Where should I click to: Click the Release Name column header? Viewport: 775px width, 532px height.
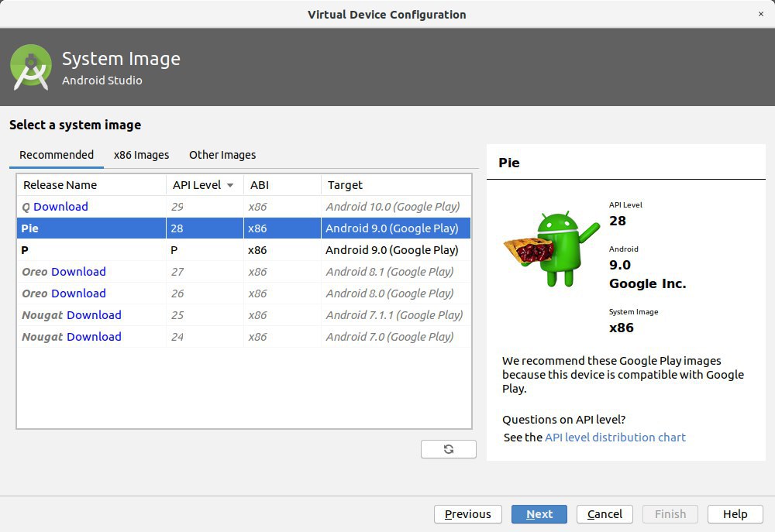[x=91, y=185]
